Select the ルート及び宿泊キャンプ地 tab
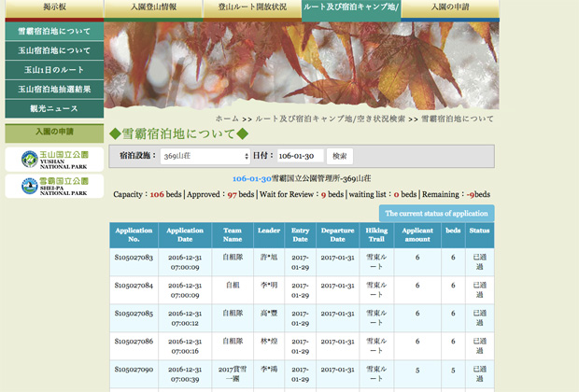579x392 pixels. [350, 9]
